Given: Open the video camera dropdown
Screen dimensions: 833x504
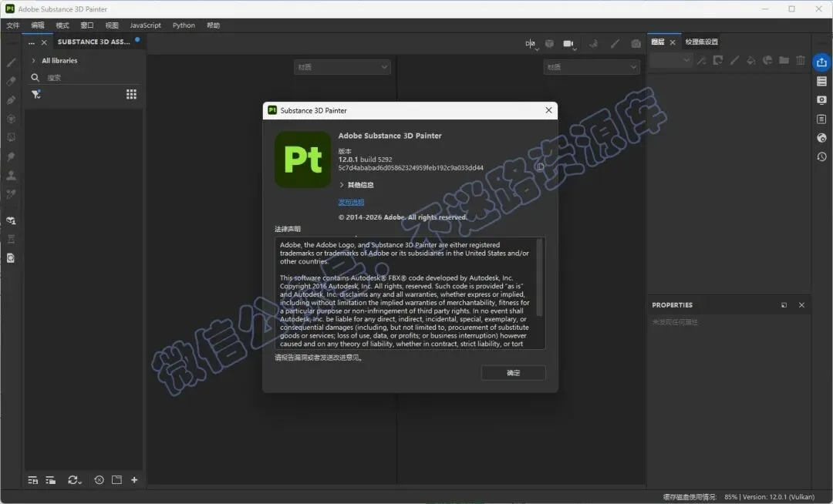Looking at the screenshot, I should (569, 44).
